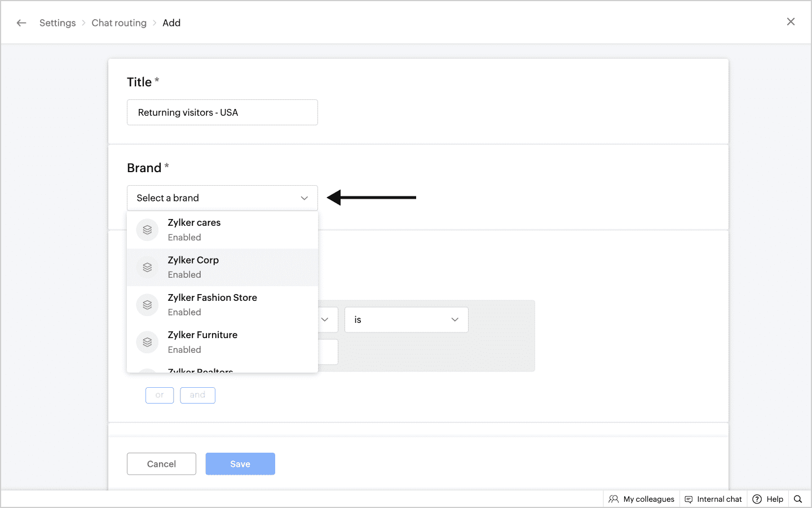This screenshot has height=508, width=812.
Task: Click the back arrow icon
Action: (x=21, y=23)
